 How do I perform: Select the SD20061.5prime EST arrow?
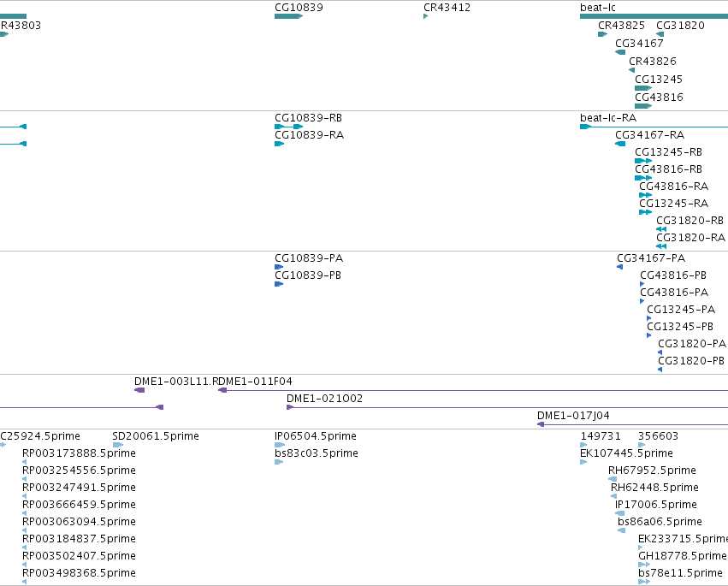pos(118,445)
